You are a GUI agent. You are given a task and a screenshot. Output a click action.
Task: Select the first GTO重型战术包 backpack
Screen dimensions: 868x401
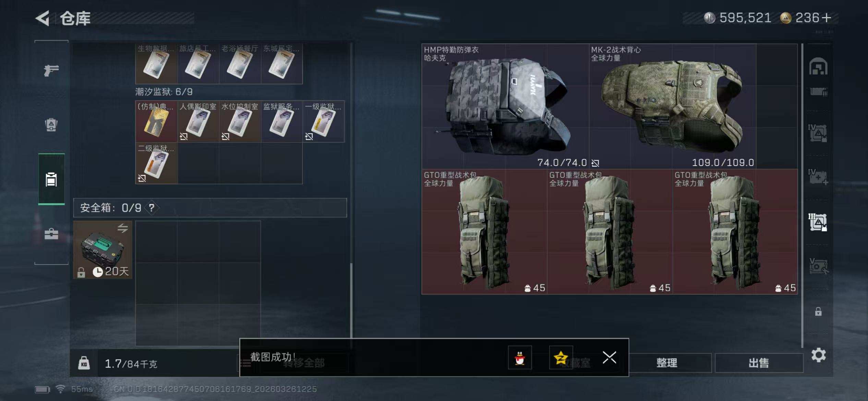coord(484,231)
